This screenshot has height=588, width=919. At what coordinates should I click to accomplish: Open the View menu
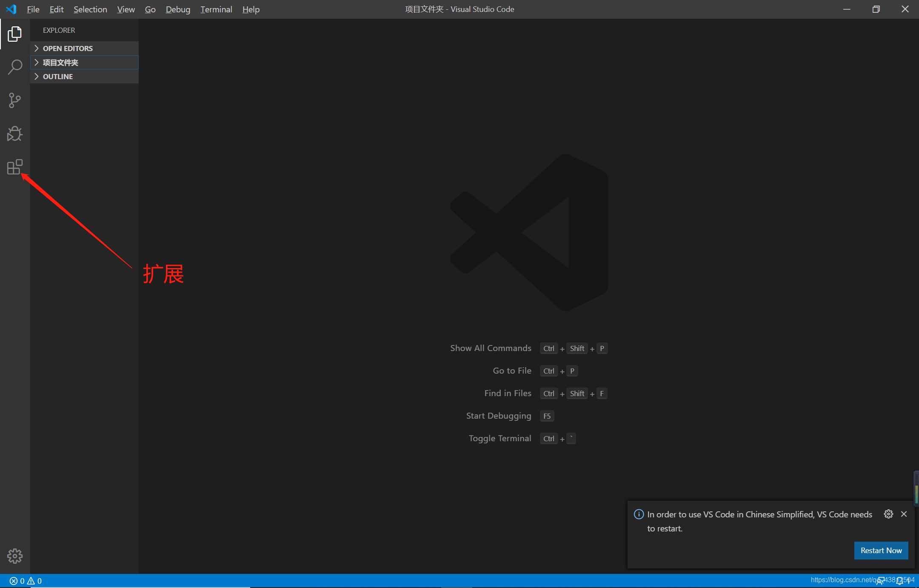[126, 9]
